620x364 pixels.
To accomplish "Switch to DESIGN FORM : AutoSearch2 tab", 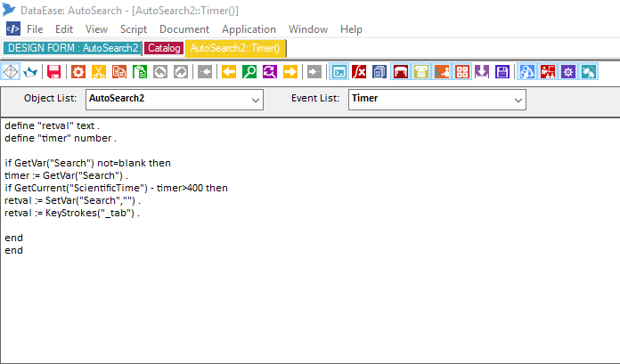I will coord(73,48).
